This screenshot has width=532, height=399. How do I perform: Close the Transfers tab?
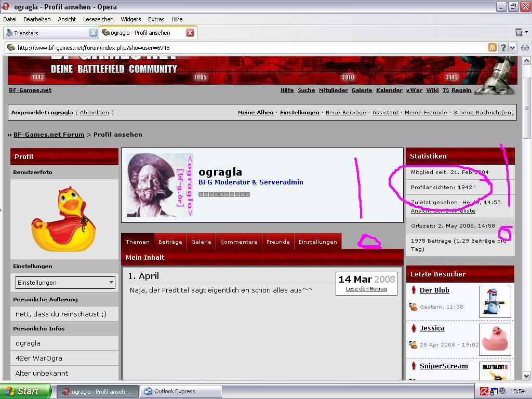94,33
